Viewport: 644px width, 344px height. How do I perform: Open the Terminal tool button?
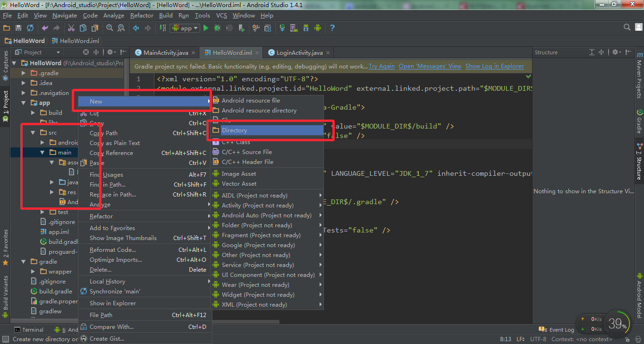pos(29,330)
